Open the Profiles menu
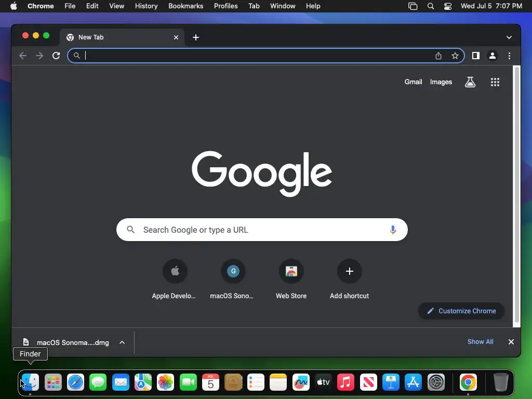Viewport: 532px width, 399px height. click(225, 6)
